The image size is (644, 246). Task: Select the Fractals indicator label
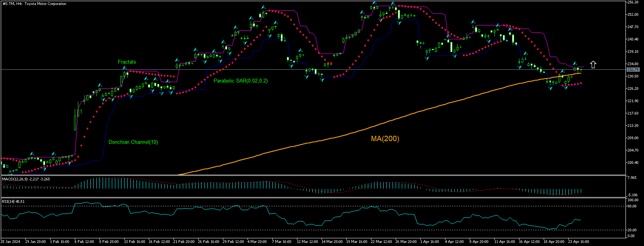[127, 62]
